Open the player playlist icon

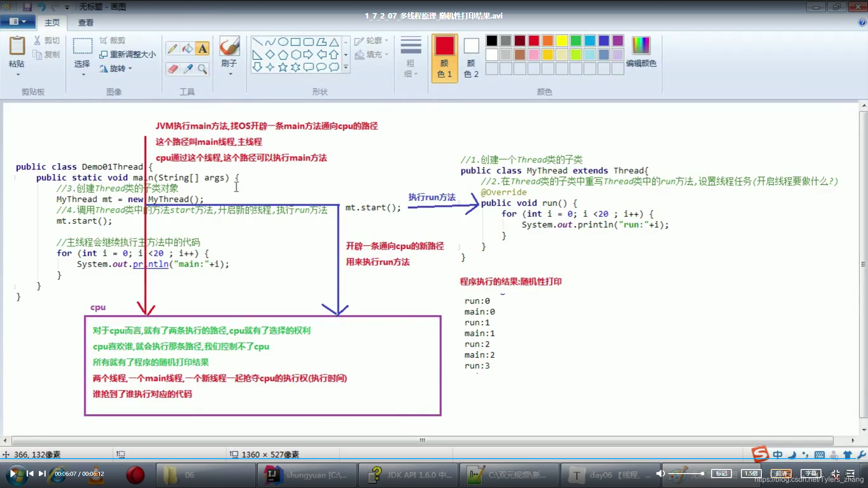[x=850, y=474]
